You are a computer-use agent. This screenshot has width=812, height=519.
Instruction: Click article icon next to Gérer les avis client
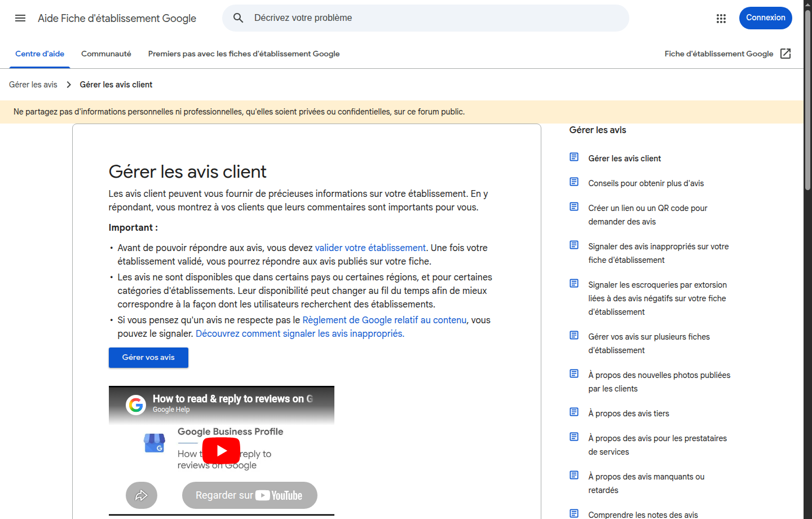click(x=574, y=157)
